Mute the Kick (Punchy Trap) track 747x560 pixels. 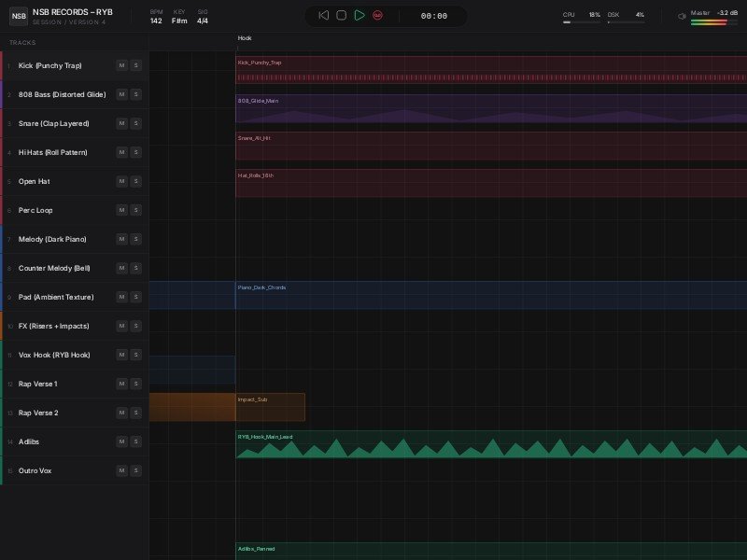click(121, 65)
